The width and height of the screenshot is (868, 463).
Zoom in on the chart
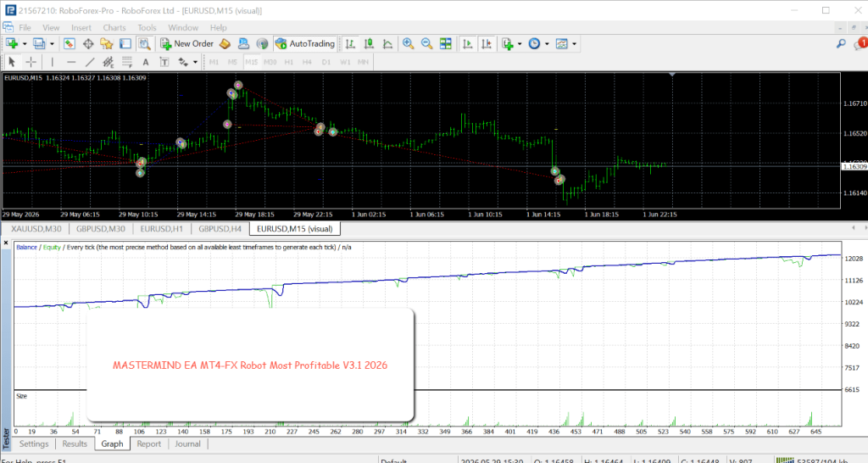pos(408,44)
